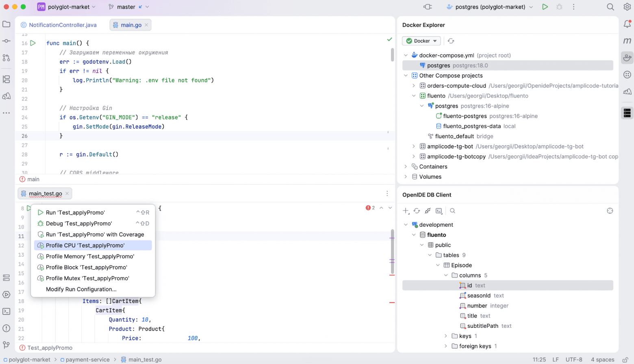The width and height of the screenshot is (634, 364).
Task: Show more tool windows ellipsis icon
Action: [7, 113]
